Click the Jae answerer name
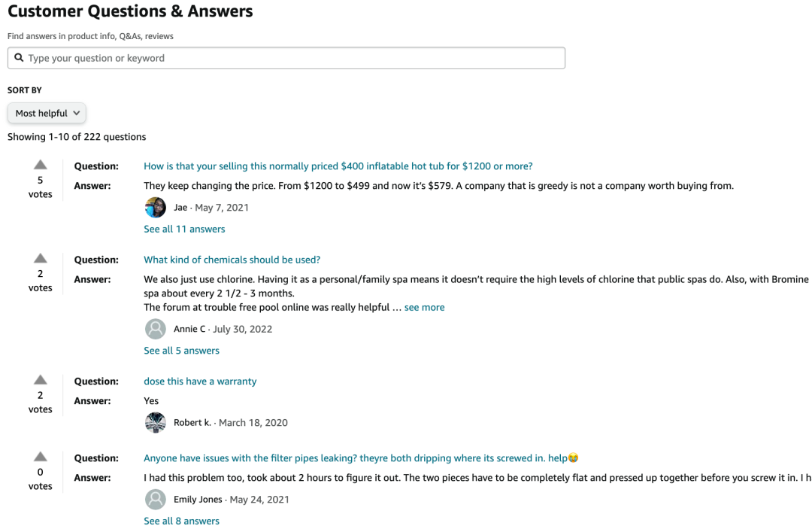 coord(180,207)
